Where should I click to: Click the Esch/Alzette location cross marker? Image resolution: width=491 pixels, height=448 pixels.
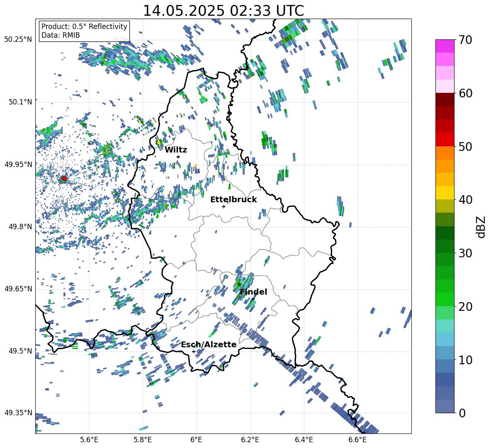coord(194,351)
